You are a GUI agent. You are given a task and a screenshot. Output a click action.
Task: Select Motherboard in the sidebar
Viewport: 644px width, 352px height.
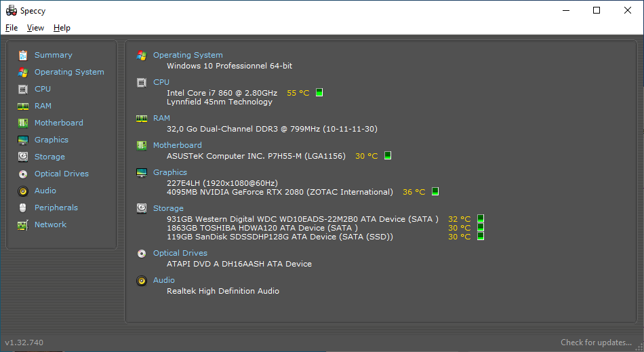click(x=59, y=123)
